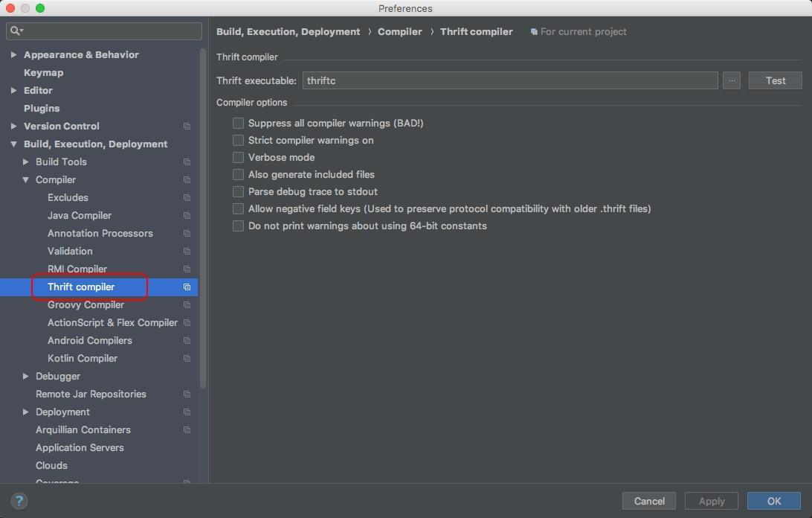This screenshot has height=518, width=812.
Task: Click the project-scope icon beside Remote Jar Repositories
Action: click(187, 394)
